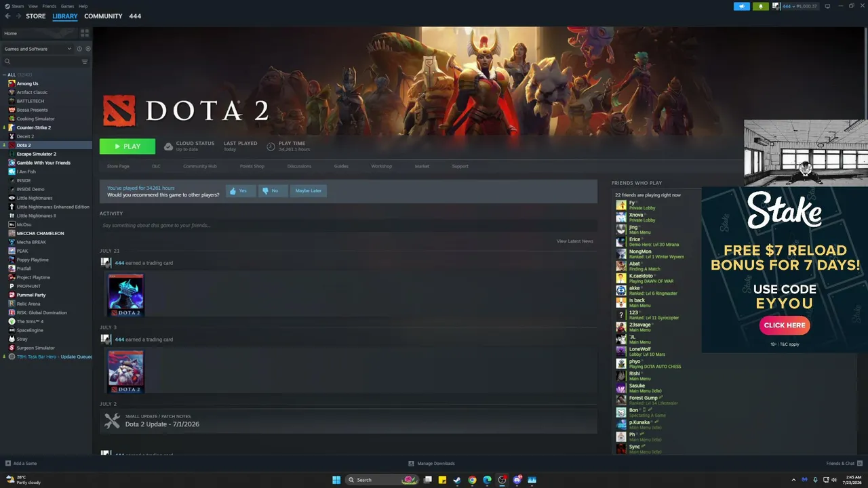Image resolution: width=868 pixels, height=488 pixels.
Task: Open the Points Shop link
Action: click(x=252, y=166)
